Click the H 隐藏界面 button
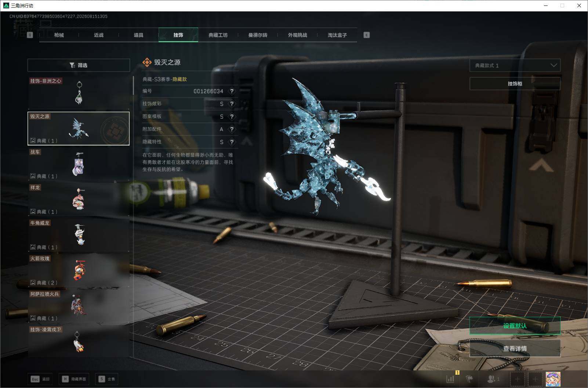Screen dimensions: 588x388 [74, 379]
